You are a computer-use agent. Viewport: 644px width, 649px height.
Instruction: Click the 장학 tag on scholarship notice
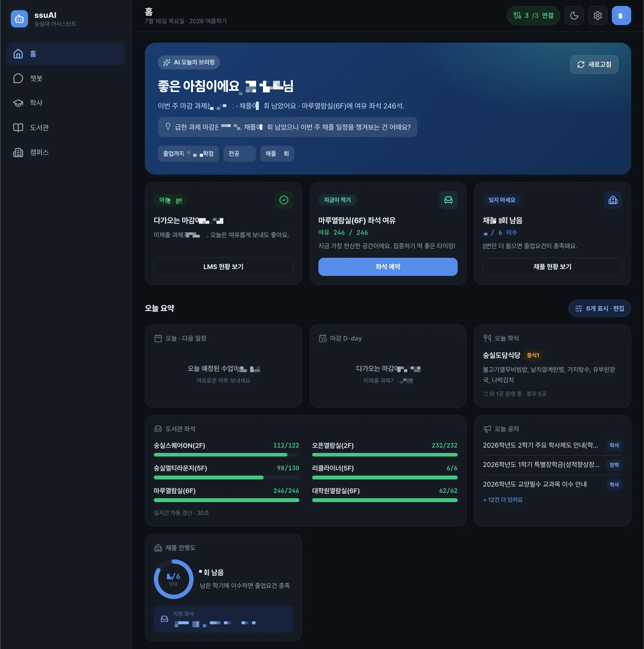coord(614,465)
